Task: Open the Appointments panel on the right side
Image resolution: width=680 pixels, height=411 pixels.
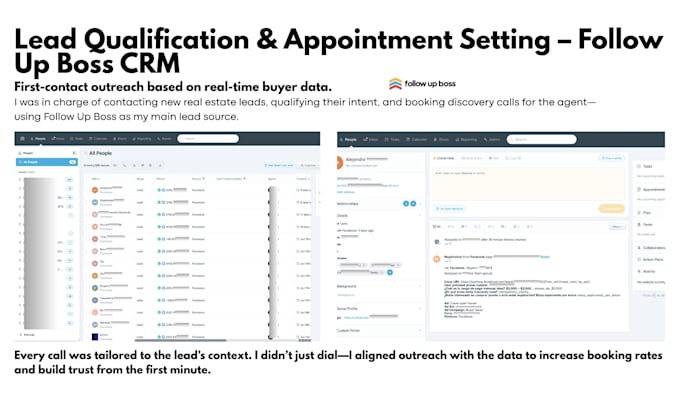Action: tap(651, 189)
